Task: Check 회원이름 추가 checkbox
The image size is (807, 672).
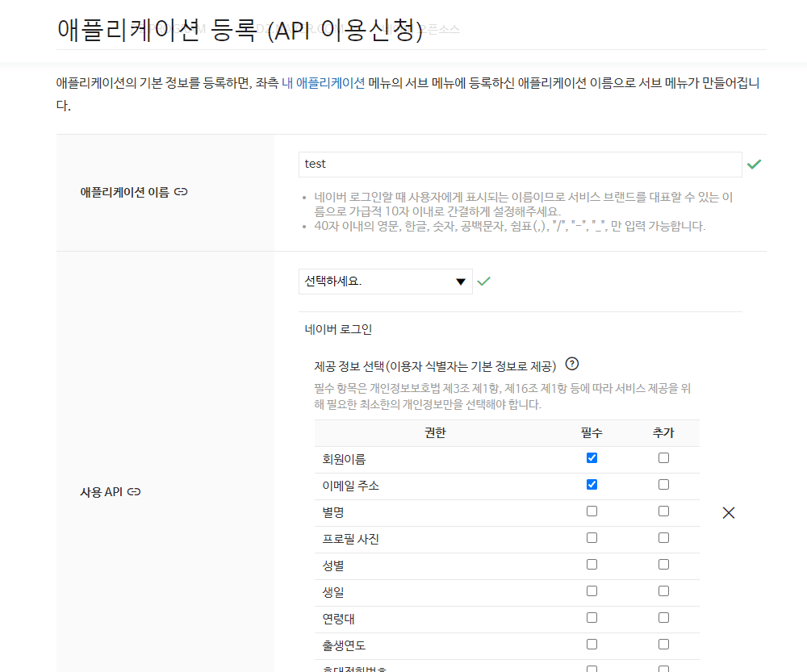Action: tap(663, 458)
